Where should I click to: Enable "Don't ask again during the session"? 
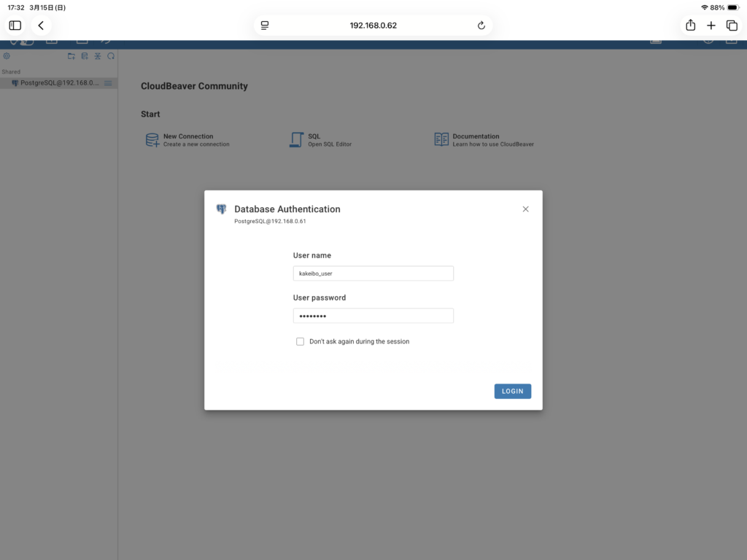(300, 341)
